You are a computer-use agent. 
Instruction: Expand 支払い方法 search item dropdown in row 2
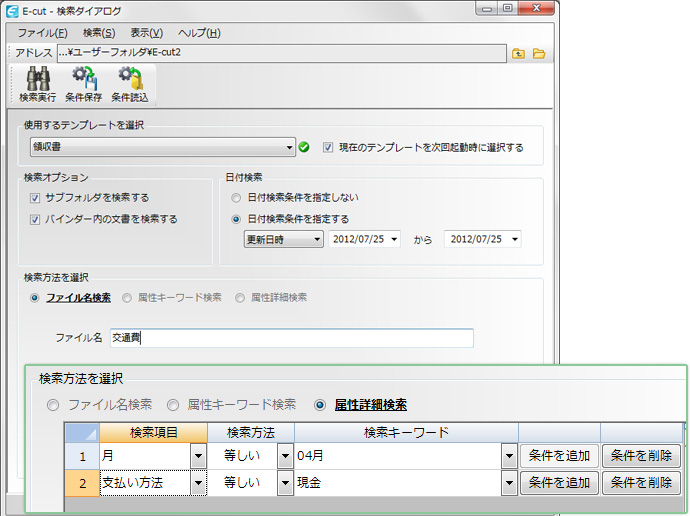pyautogui.click(x=198, y=483)
